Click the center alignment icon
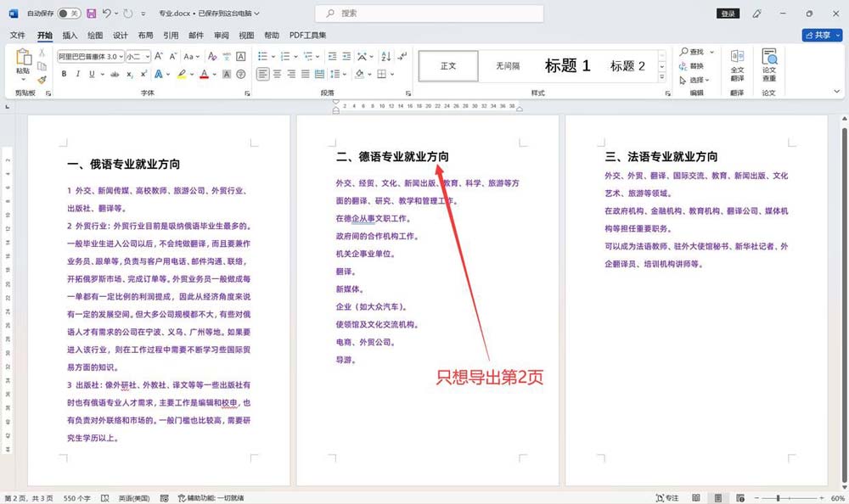The width and height of the screenshot is (849, 504). tap(278, 74)
